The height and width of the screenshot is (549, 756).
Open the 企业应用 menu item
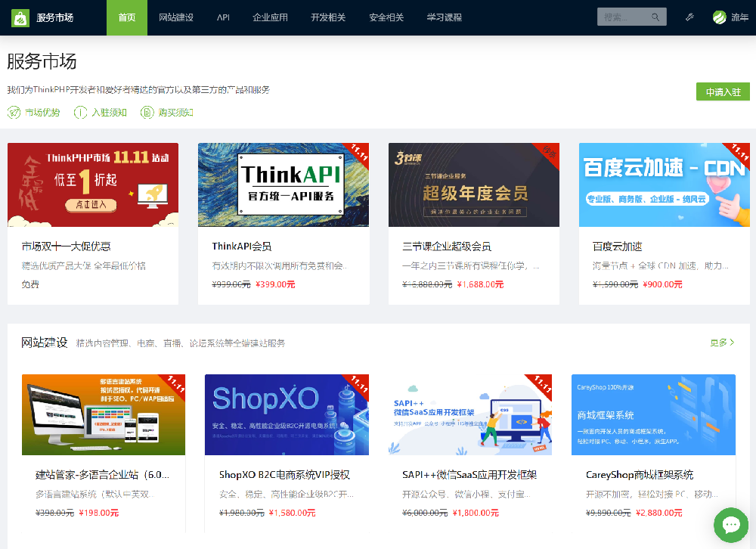[270, 17]
